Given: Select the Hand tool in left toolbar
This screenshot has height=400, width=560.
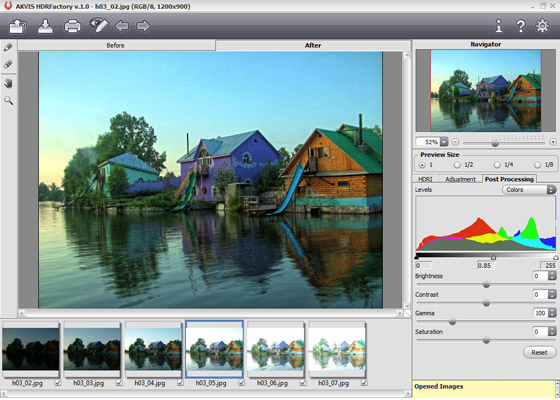Looking at the screenshot, I should click(x=8, y=84).
